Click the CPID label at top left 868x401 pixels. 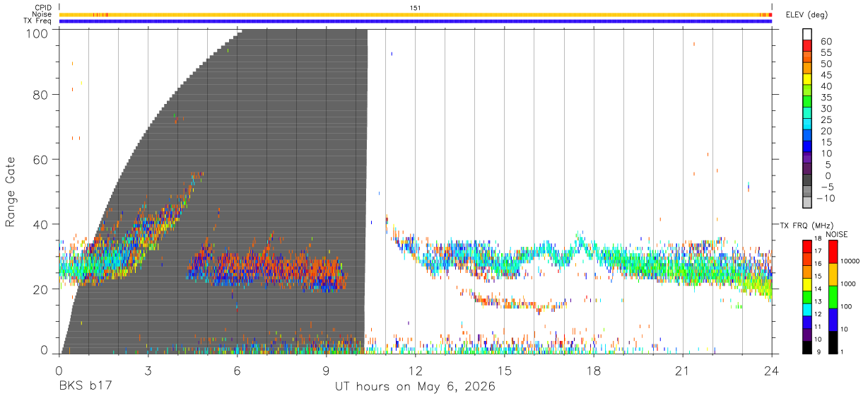(x=43, y=8)
